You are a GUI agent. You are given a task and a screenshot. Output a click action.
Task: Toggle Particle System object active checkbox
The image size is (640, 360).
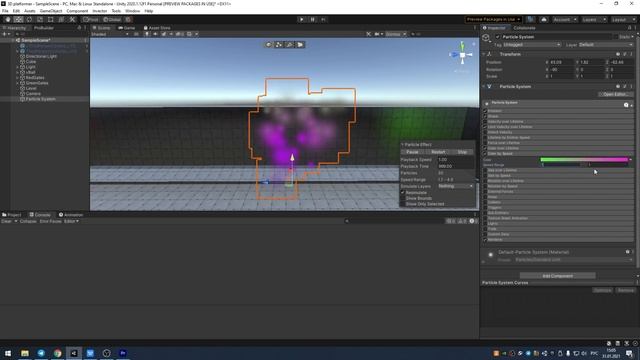click(498, 37)
